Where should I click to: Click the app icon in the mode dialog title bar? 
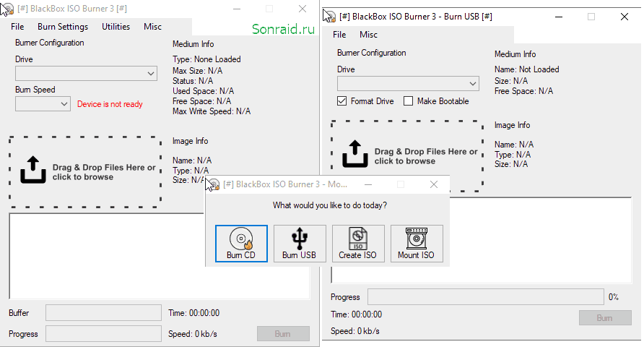(x=213, y=184)
